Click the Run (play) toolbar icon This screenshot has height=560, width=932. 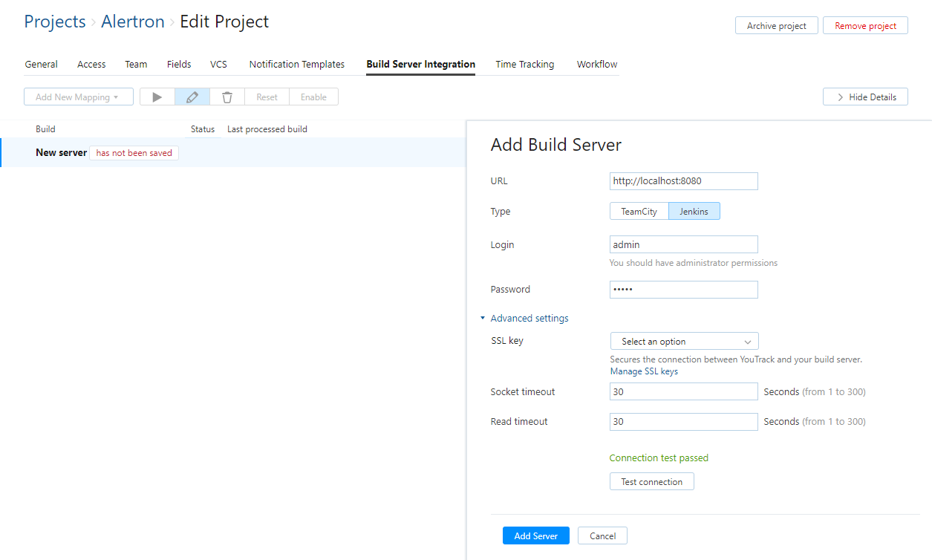(157, 97)
